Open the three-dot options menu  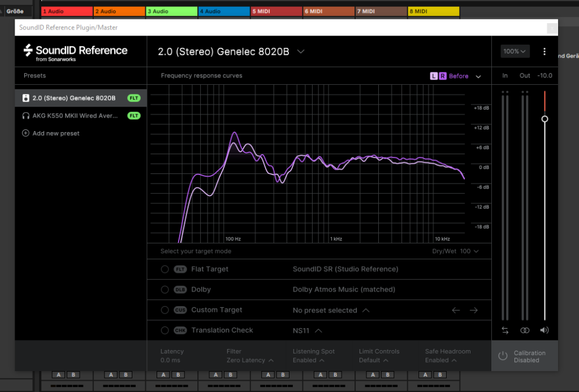[545, 51]
